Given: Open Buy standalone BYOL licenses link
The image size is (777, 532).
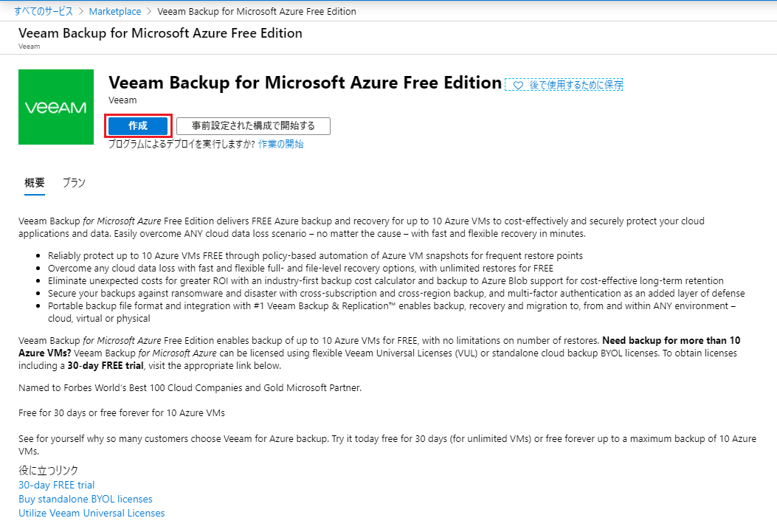Looking at the screenshot, I should click(86, 499).
